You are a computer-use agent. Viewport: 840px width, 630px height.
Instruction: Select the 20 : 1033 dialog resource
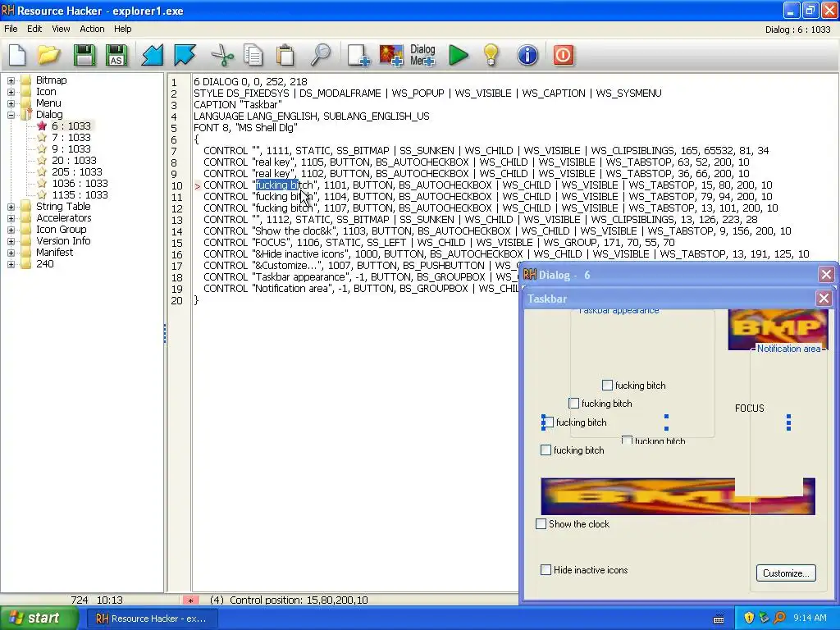pyautogui.click(x=74, y=160)
